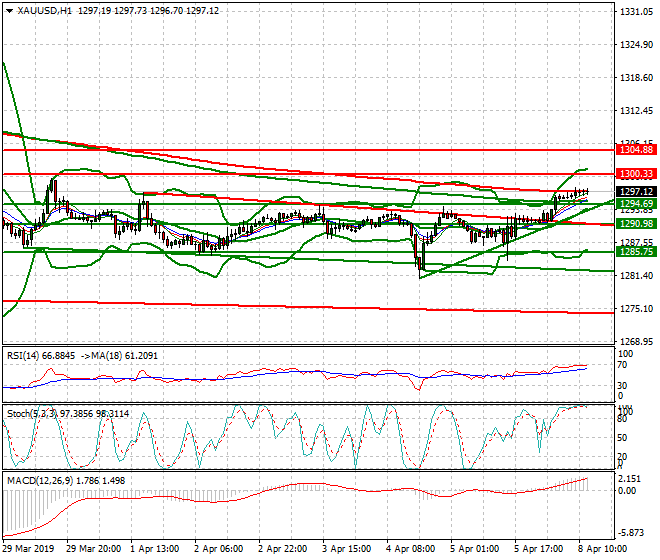Select the XAUUSD,H1 chart title text
660x560 pixels.
[45, 11]
